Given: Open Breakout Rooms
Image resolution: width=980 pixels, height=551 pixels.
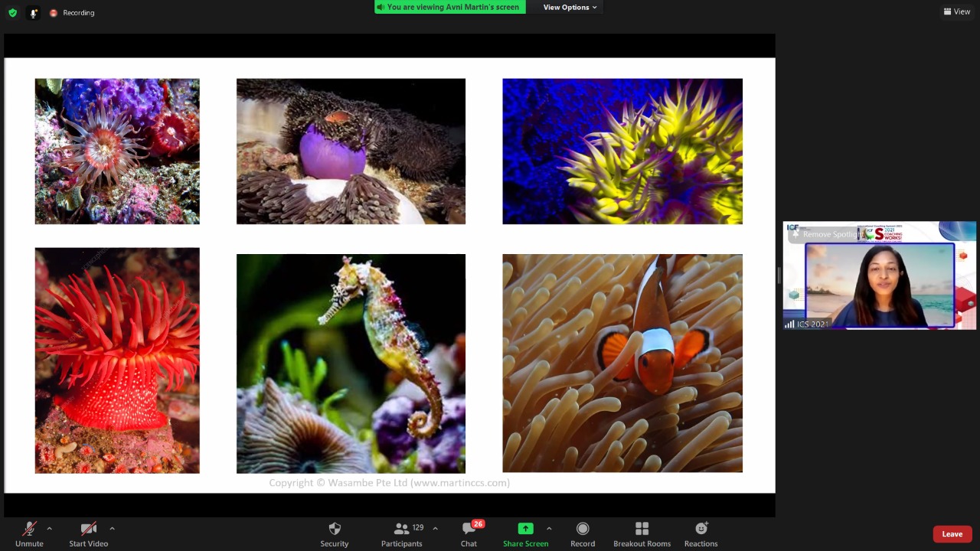Looking at the screenshot, I should [642, 533].
